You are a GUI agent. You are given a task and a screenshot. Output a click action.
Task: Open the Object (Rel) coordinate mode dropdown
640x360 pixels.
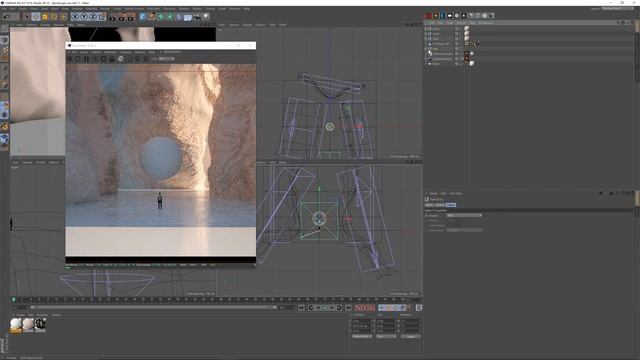click(362, 336)
